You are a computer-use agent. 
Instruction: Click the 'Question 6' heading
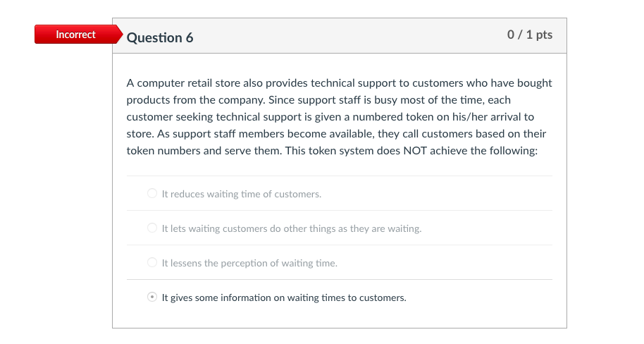pos(160,37)
